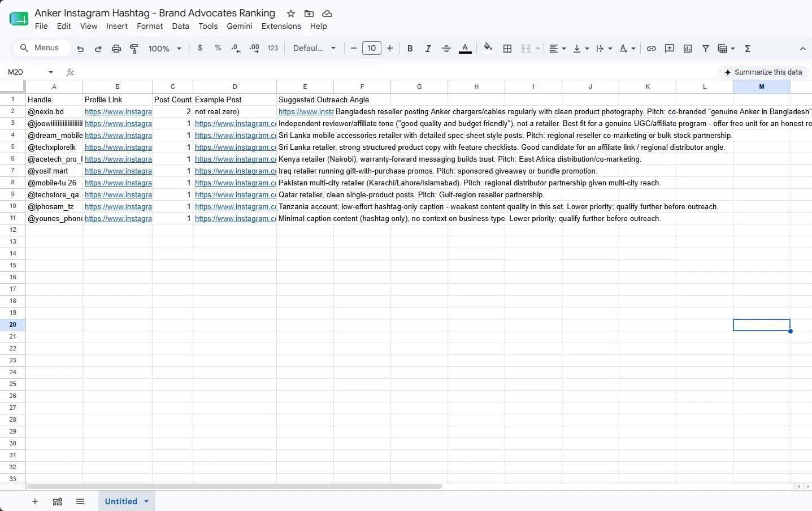
Task: Decrease font size minus button
Action: [x=354, y=49]
